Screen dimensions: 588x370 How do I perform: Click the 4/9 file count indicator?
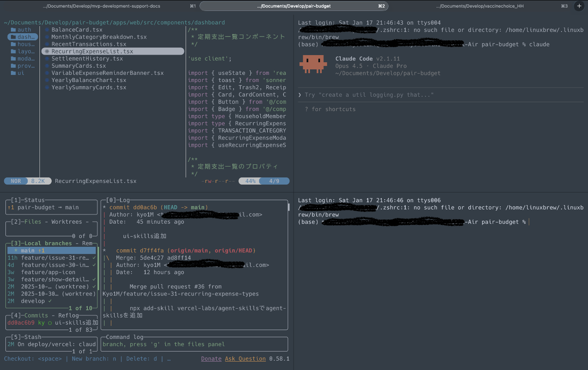(x=274, y=181)
